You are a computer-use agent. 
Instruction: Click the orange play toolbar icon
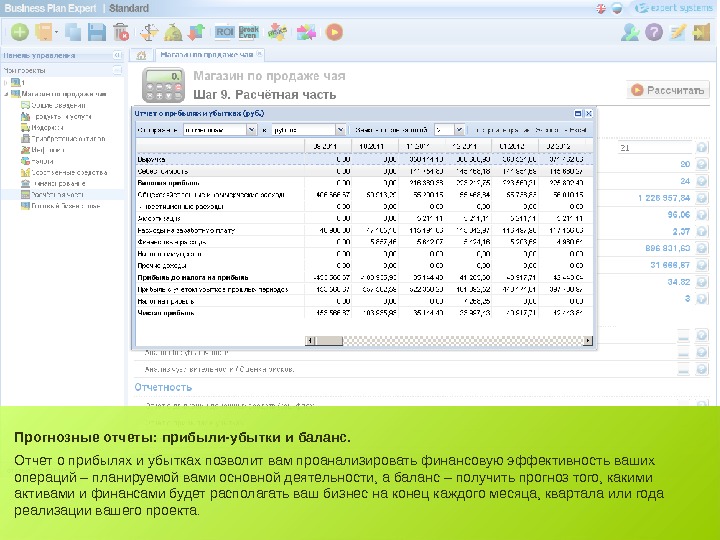334,32
